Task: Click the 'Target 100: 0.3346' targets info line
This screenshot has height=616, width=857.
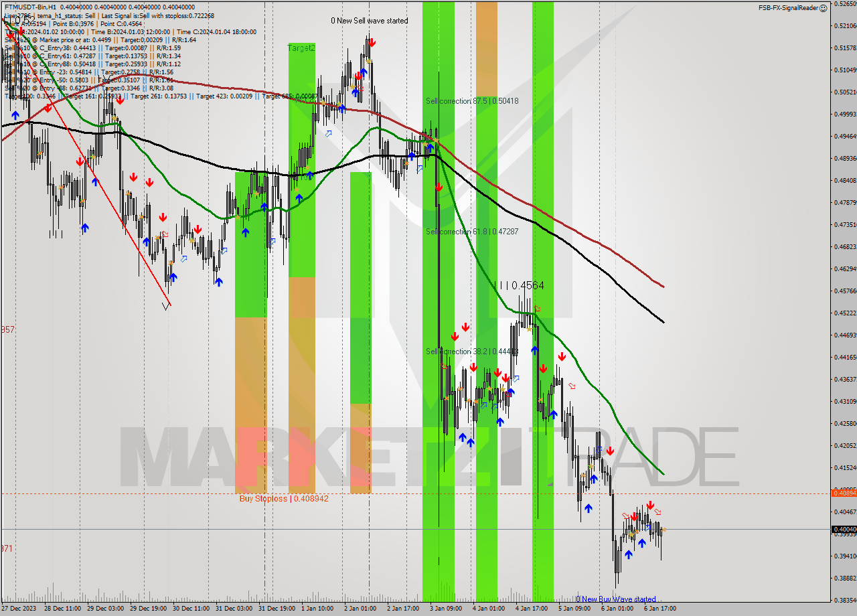Action: (x=161, y=96)
